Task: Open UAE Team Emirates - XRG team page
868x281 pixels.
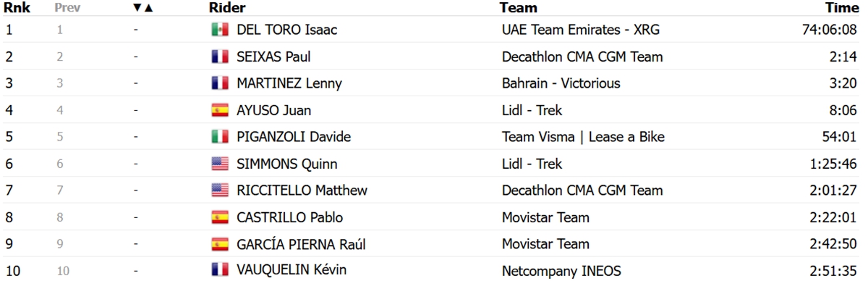Action: point(581,30)
